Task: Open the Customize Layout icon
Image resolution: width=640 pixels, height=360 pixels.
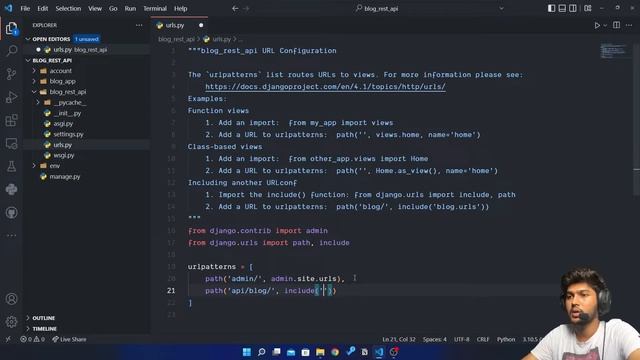Action: click(588, 8)
